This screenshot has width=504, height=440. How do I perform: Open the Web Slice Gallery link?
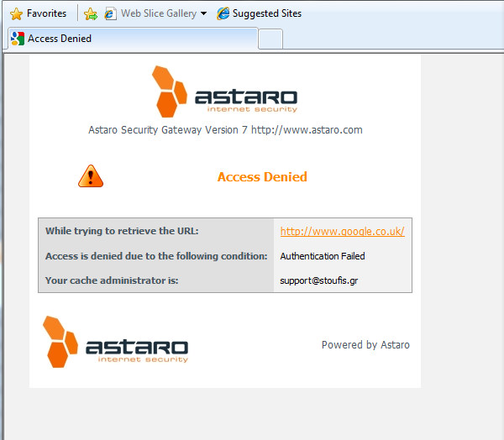coord(159,13)
